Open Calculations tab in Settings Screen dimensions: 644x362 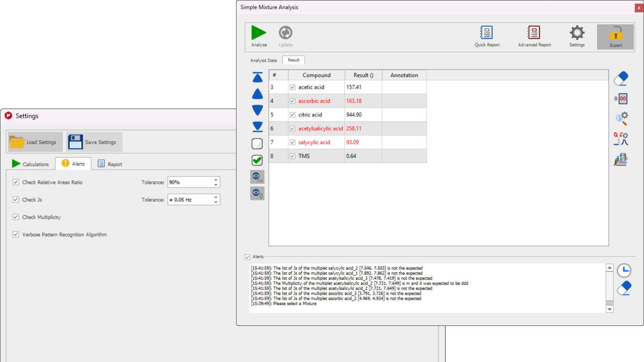click(x=31, y=164)
